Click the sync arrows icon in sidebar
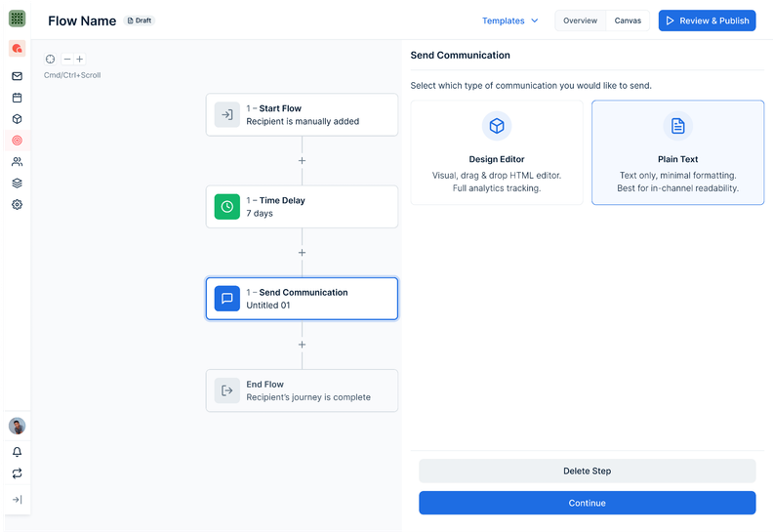Image resolution: width=773 pixels, height=532 pixels. 18,473
